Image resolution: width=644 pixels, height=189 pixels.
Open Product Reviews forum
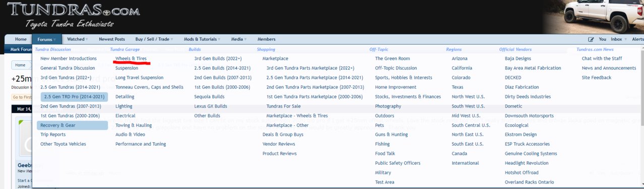pyautogui.click(x=279, y=153)
